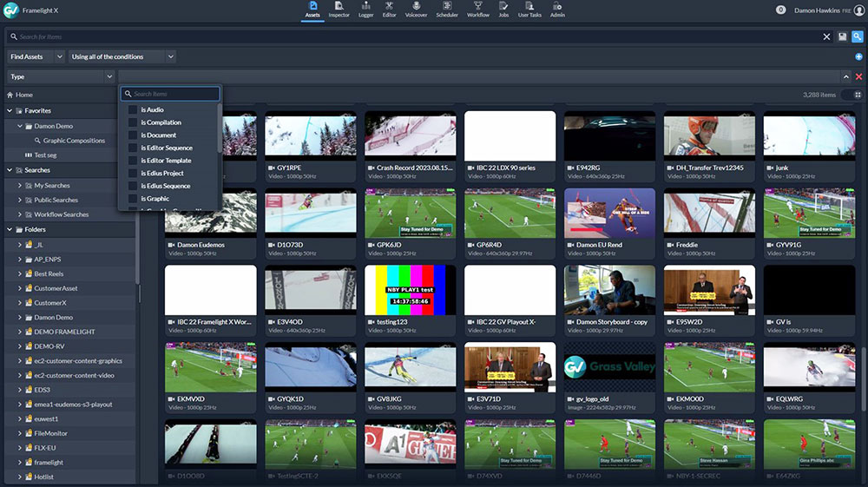Image resolution: width=868 pixels, height=487 pixels.
Task: Expand the Best Reels folder
Action: (x=19, y=273)
